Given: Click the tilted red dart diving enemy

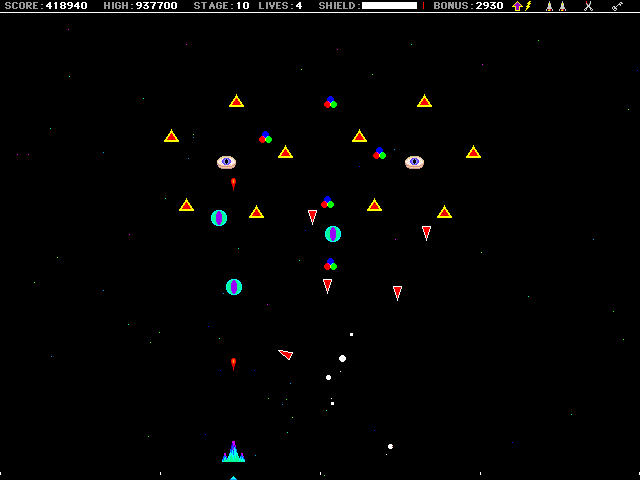Looking at the screenshot, I should click(286, 354).
